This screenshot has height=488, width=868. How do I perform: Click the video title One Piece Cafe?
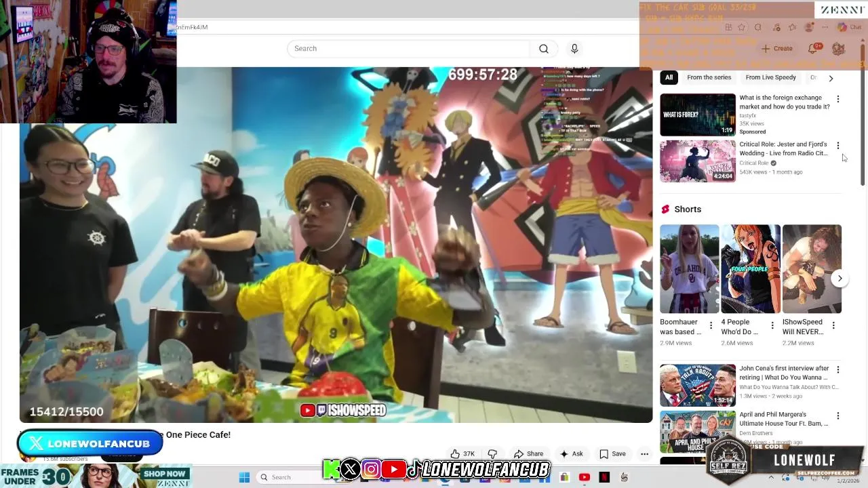198,434
